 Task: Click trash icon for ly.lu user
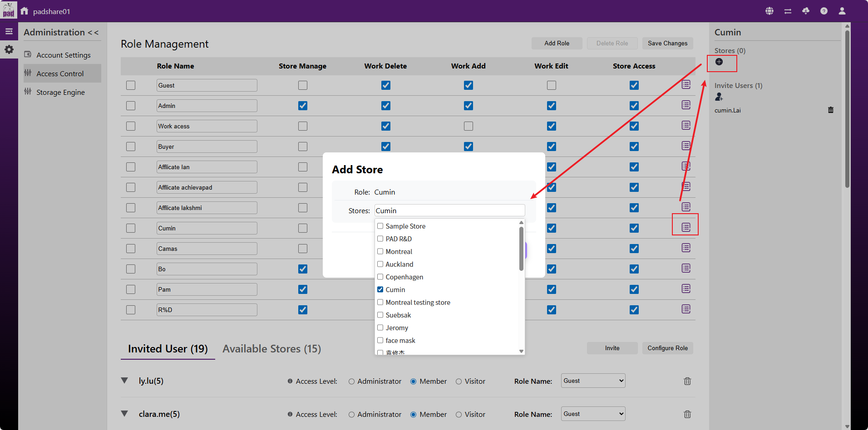tap(687, 381)
